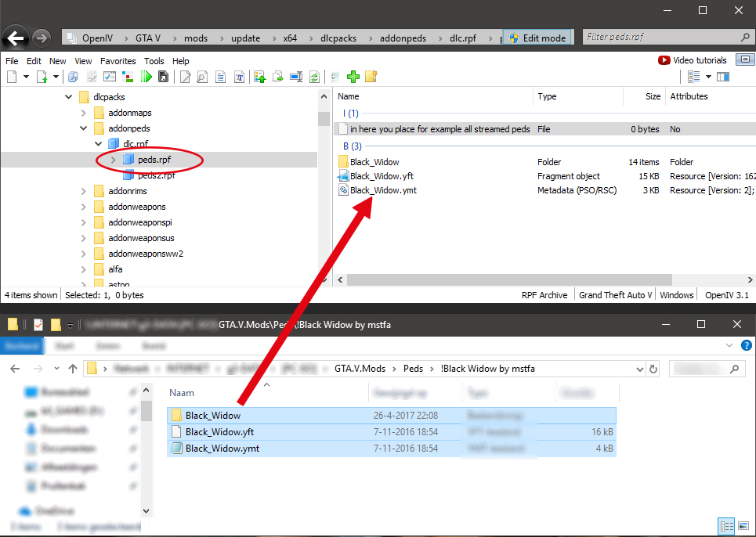Click the import file icon with green arrow
This screenshot has width=756, height=537.
pos(42,77)
